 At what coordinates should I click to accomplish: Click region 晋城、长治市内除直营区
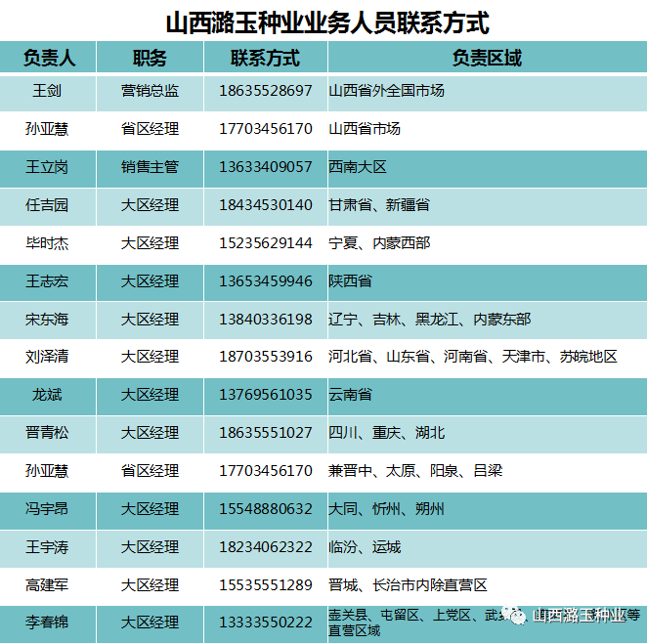point(408,585)
